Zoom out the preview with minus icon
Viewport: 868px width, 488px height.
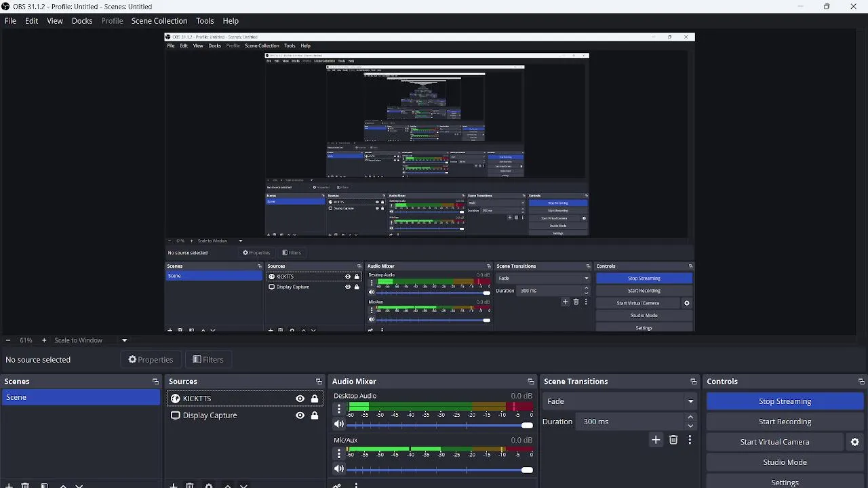click(7, 340)
